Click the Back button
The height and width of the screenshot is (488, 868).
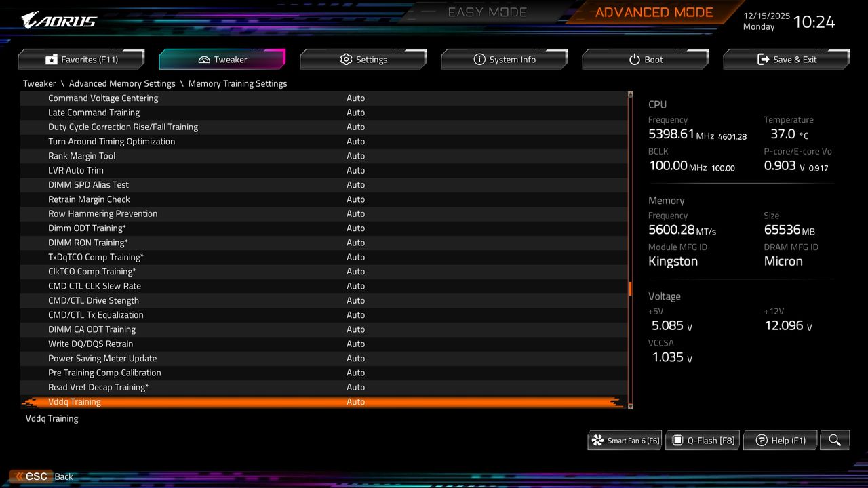pyautogui.click(x=63, y=476)
